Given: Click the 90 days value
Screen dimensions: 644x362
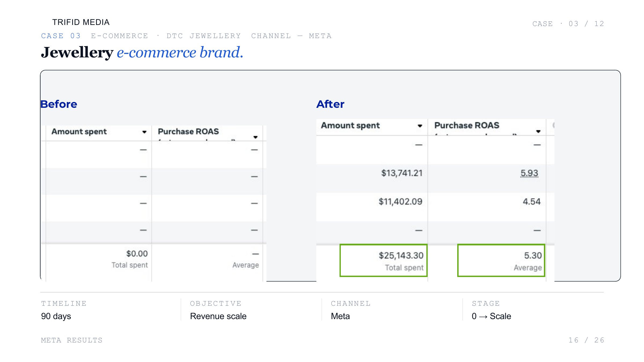Looking at the screenshot, I should click(56, 316).
